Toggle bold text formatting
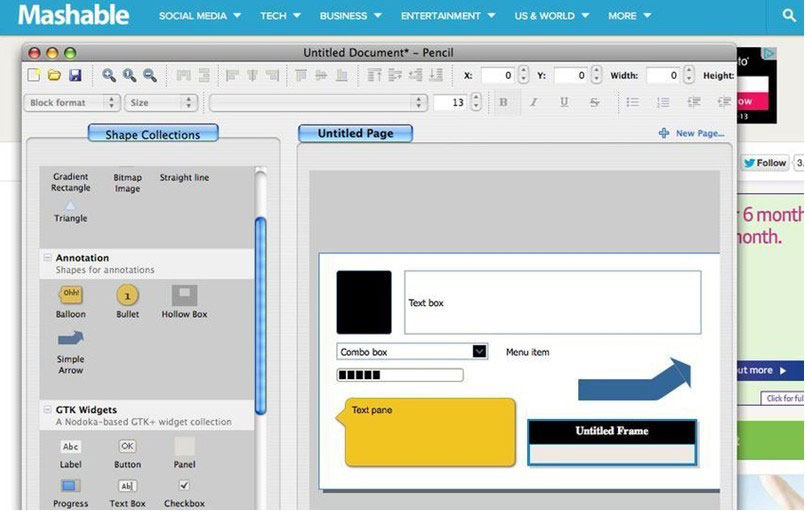The width and height of the screenshot is (805, 511). point(503,102)
